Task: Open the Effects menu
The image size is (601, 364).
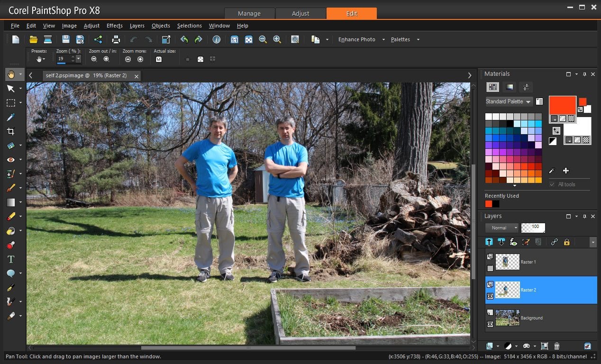Action: click(x=114, y=26)
